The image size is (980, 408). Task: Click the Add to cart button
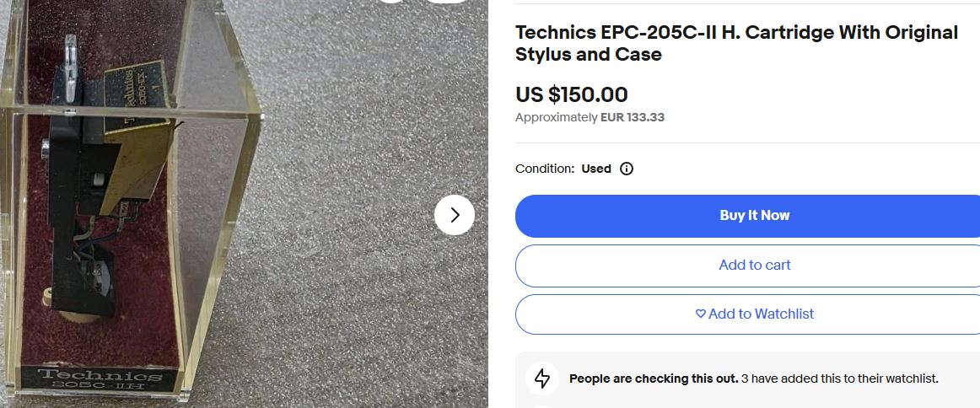pos(754,265)
